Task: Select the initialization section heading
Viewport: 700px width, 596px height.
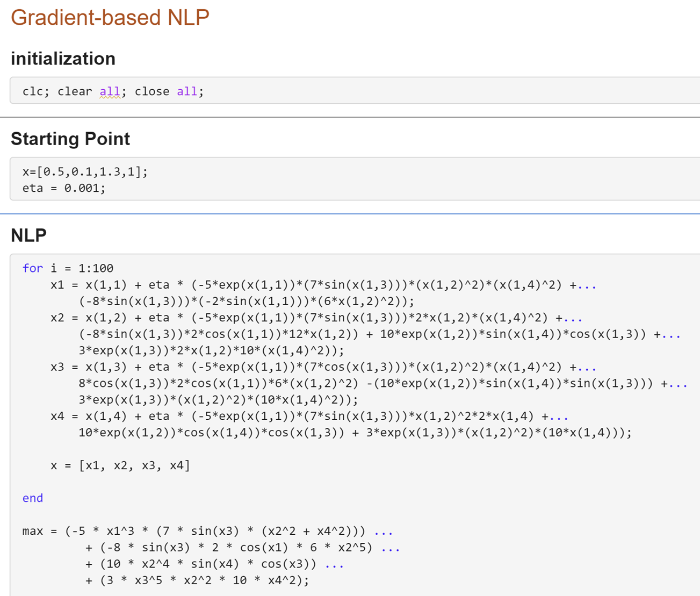Action: tap(63, 58)
